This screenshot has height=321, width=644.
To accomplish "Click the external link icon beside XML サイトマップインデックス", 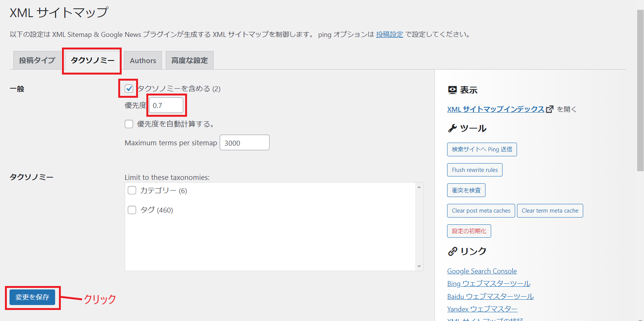I will tap(549, 110).
